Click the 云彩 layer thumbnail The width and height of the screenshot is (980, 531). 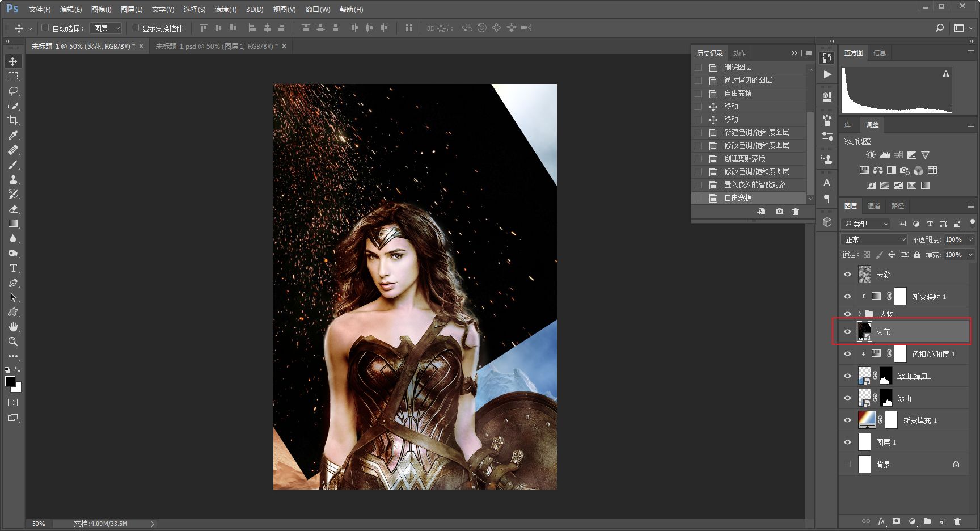tap(864, 275)
